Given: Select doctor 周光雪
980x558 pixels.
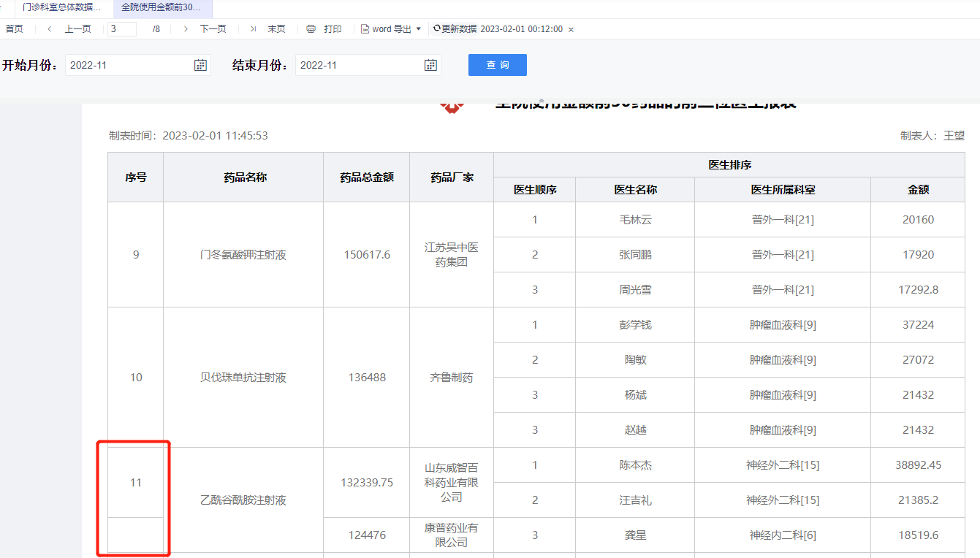Looking at the screenshot, I should (635, 290).
